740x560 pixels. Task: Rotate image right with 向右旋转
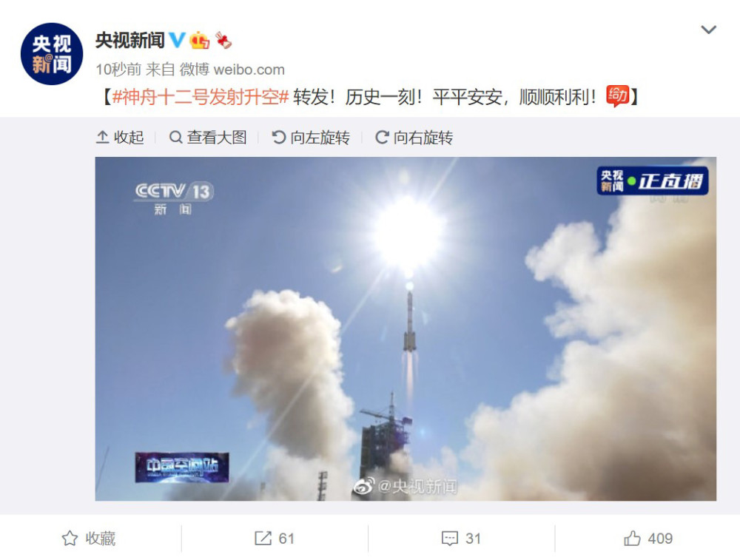(414, 138)
